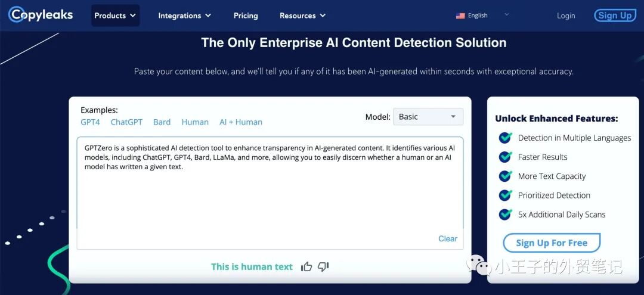Click the 'This is human text' result
The image size is (644, 295).
[x=252, y=266]
